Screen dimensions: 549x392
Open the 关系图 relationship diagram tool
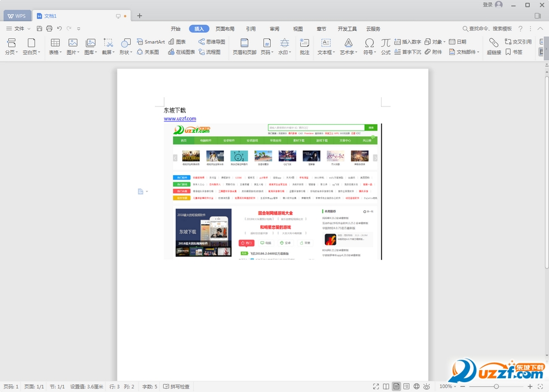pos(148,52)
